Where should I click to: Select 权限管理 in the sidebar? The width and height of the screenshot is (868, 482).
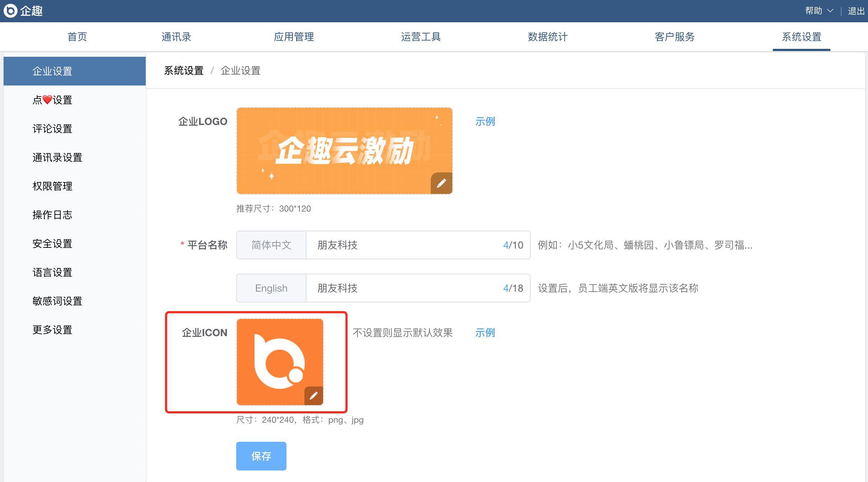52,186
